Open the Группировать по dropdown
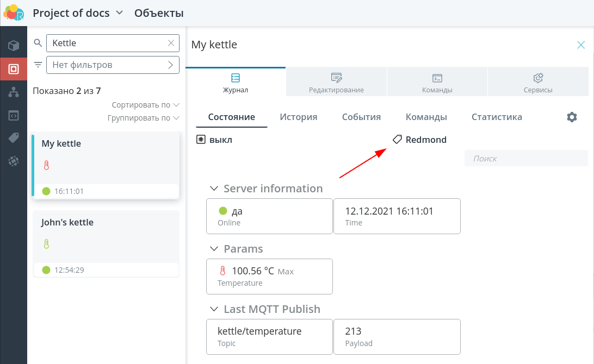This screenshot has width=594, height=364. tap(143, 118)
